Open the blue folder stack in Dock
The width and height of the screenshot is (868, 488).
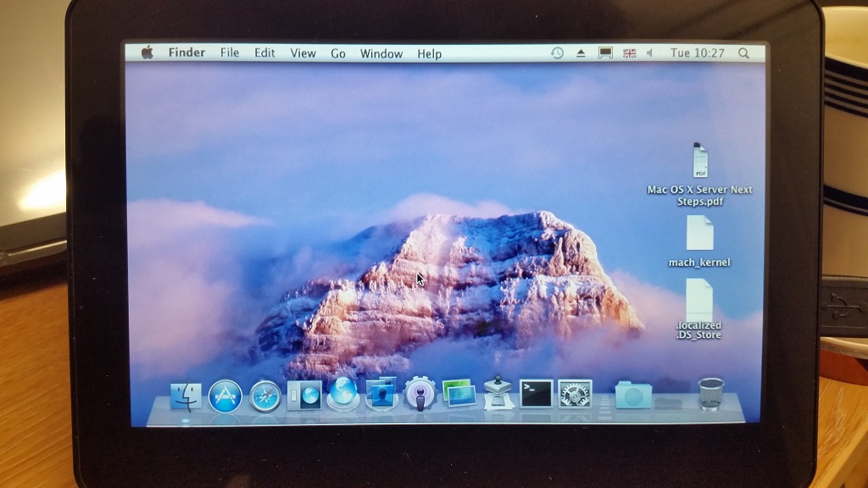coord(633,395)
